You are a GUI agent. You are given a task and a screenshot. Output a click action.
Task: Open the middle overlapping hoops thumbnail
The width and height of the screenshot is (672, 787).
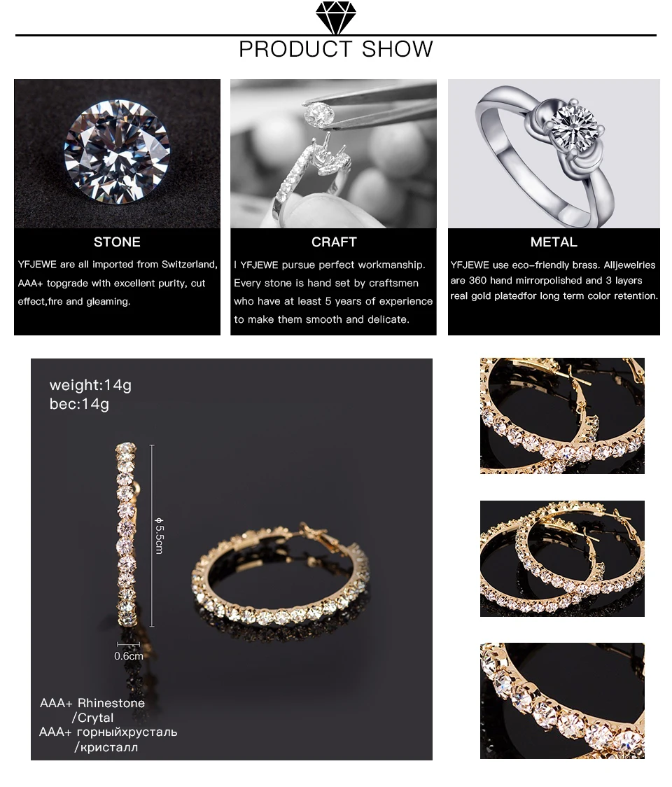tap(562, 559)
